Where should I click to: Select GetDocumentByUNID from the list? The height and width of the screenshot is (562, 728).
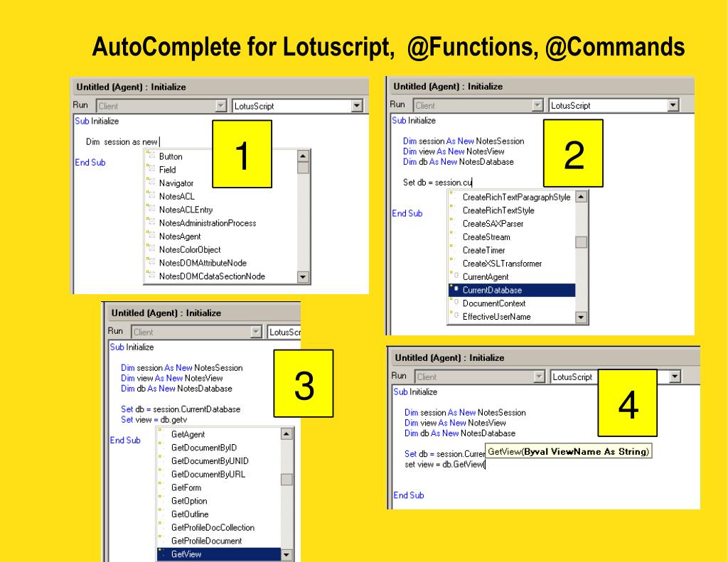tap(210, 461)
